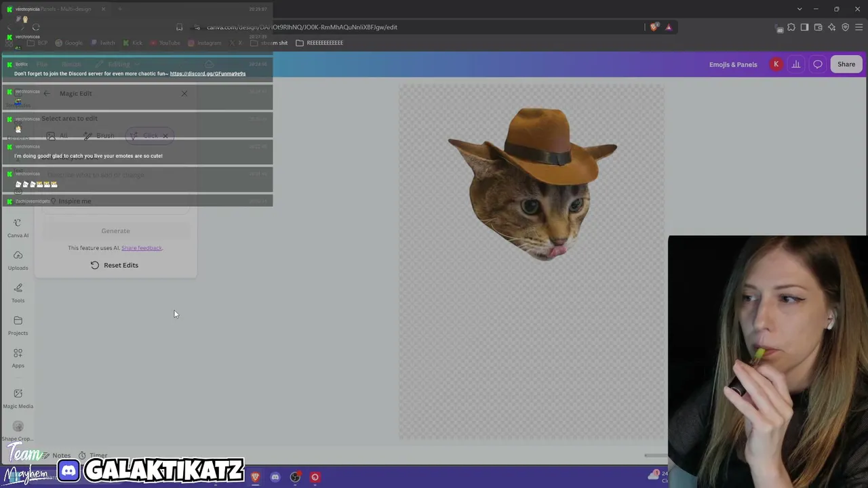Click the Share button in Canva header
This screenshot has width=868, height=488.
point(846,64)
